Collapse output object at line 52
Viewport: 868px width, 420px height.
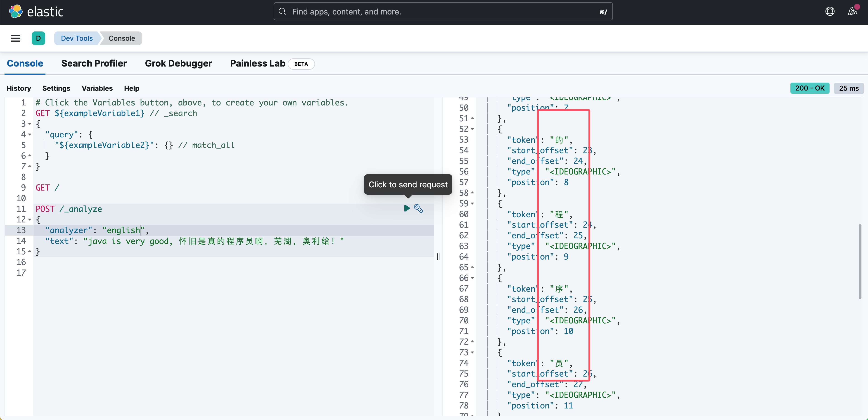coord(472,129)
